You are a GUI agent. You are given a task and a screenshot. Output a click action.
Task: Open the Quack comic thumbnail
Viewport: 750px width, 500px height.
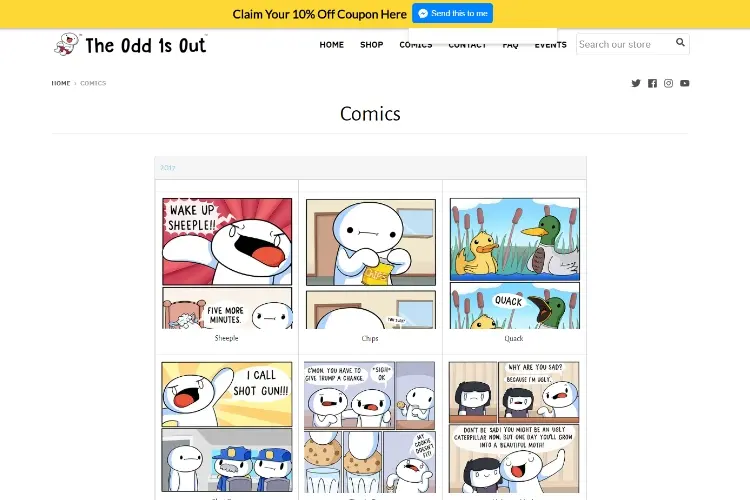point(515,264)
